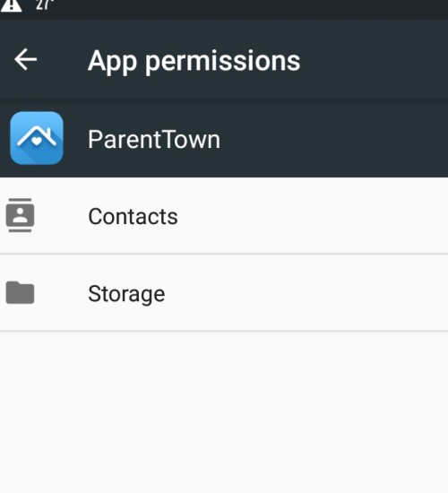The height and width of the screenshot is (493, 448).
Task: Click blank space right of Storage label
Action: click(306, 293)
